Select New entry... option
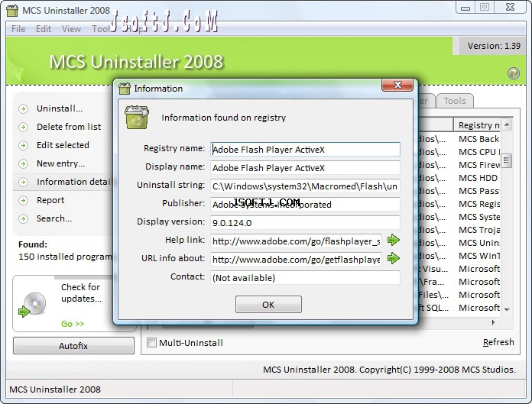 [x=60, y=163]
